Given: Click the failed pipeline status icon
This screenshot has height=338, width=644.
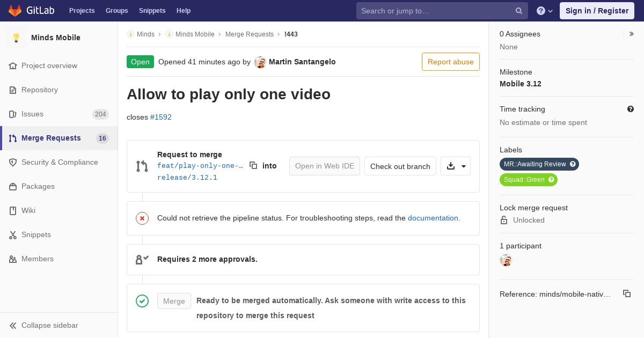Looking at the screenshot, I should point(142,218).
